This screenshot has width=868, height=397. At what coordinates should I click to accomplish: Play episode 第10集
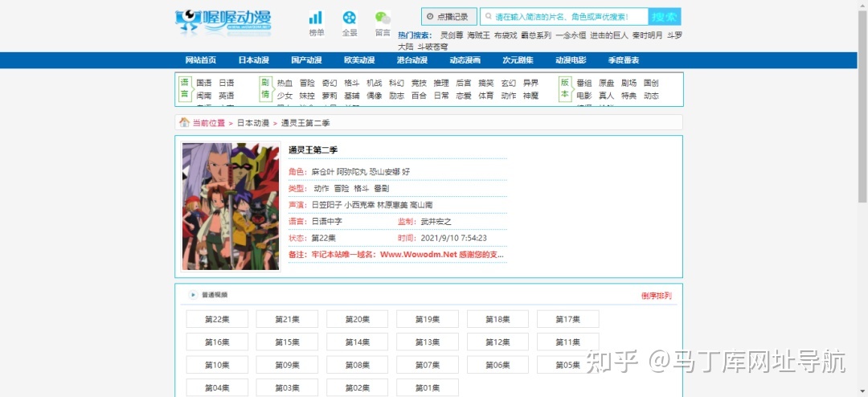click(x=217, y=365)
